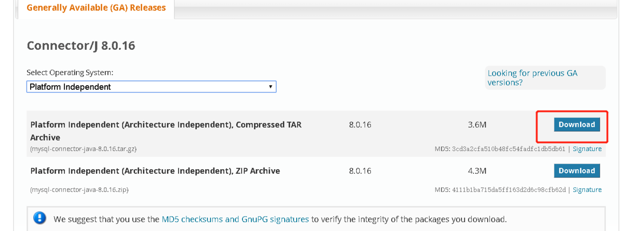The image size is (644, 231).
Task: Download the ZIP Archive package
Action: coord(577,171)
